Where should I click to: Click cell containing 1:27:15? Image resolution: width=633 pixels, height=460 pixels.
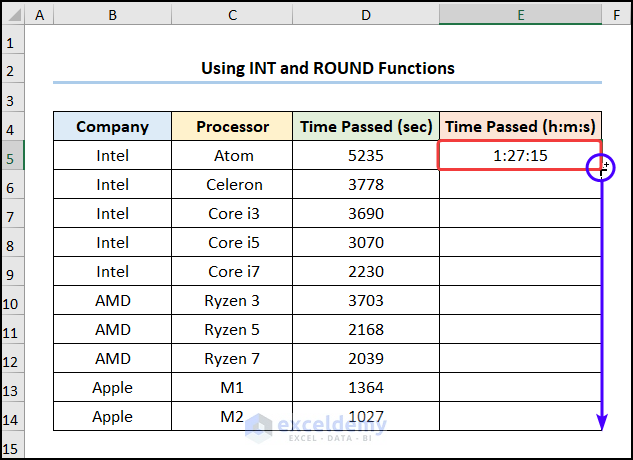coord(520,156)
